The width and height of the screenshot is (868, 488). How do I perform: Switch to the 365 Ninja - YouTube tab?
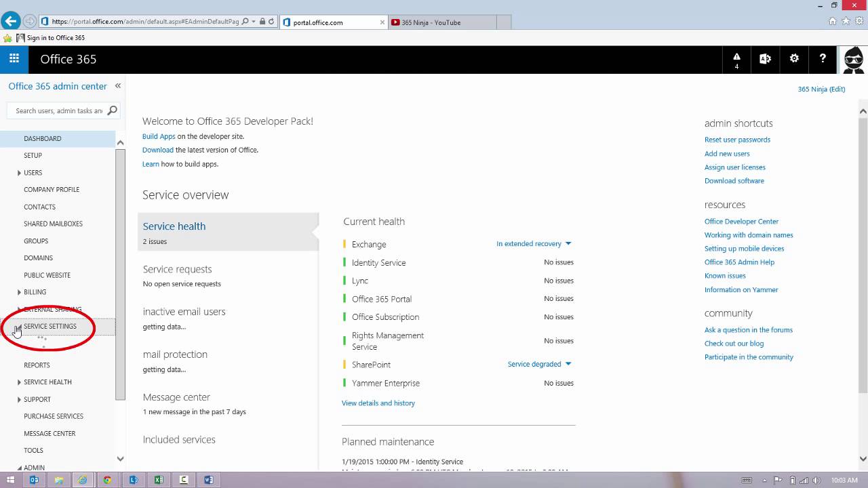coord(443,22)
